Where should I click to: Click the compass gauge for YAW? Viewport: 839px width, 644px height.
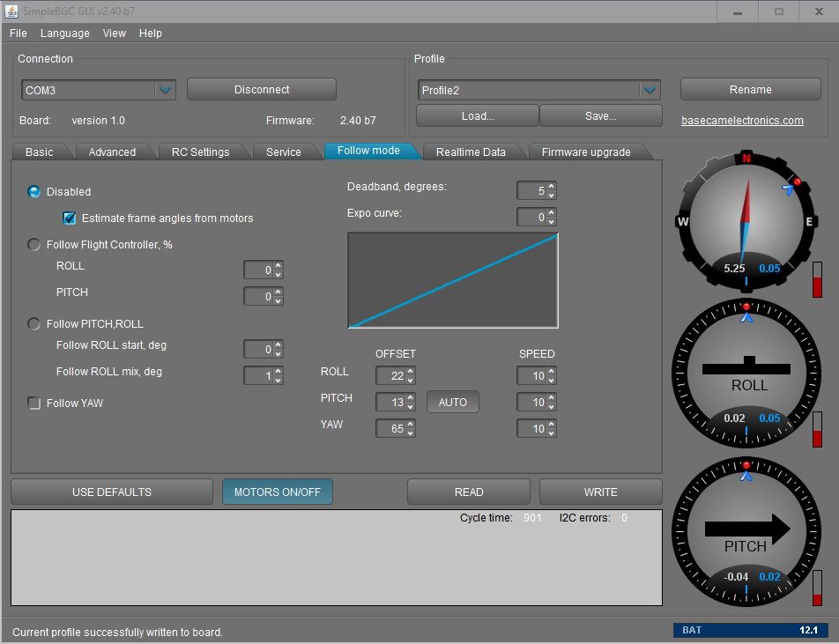click(x=746, y=222)
